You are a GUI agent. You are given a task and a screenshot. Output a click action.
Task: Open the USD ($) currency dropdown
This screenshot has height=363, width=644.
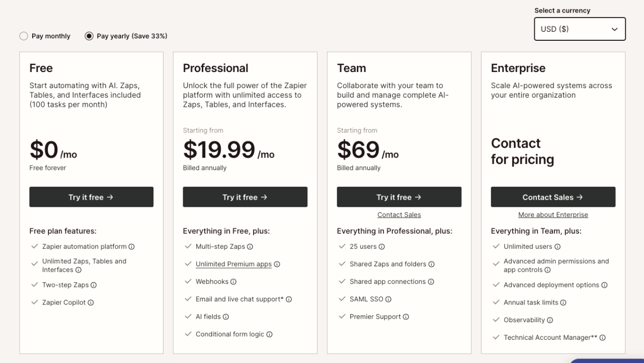point(580,29)
